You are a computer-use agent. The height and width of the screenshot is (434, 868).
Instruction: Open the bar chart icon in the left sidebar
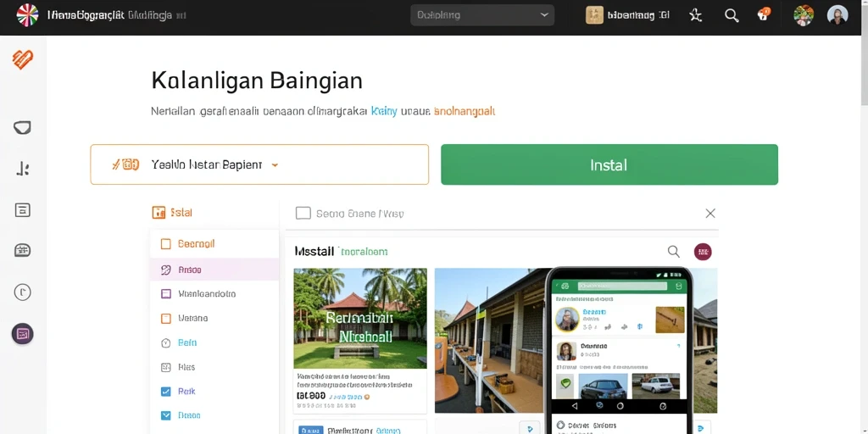point(23,169)
